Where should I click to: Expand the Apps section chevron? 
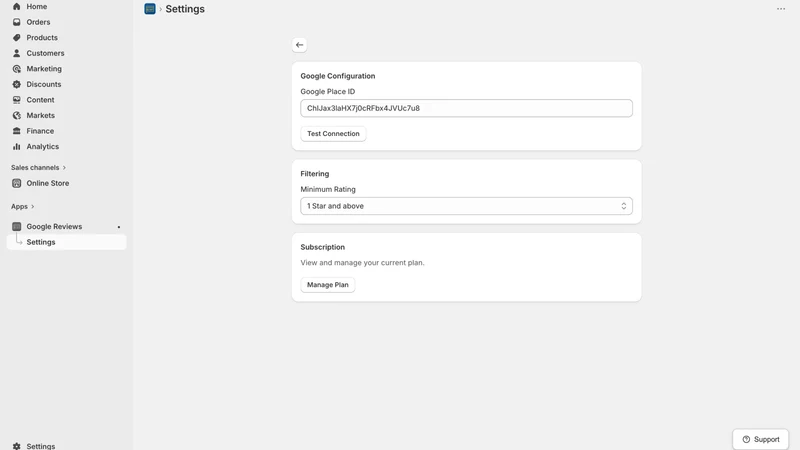pos(33,207)
